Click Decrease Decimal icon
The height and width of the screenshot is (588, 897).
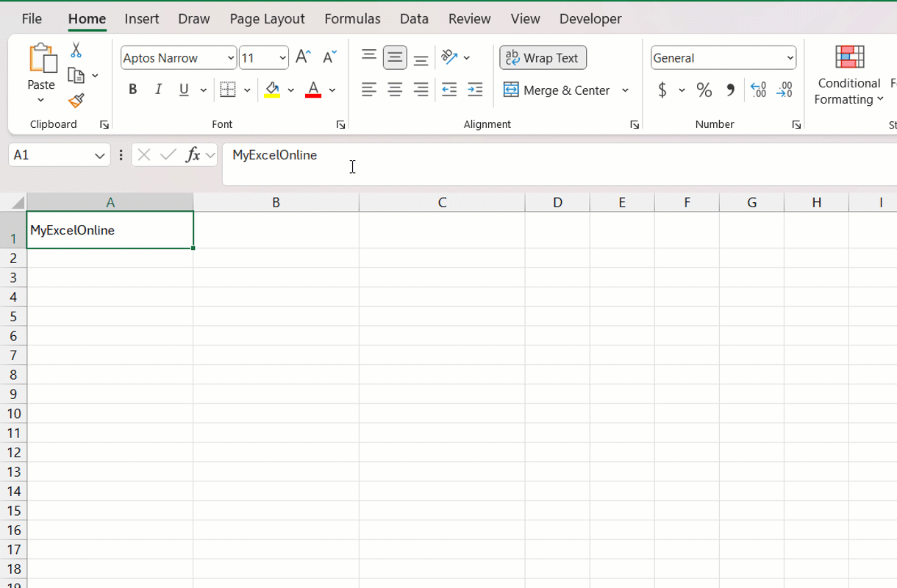[785, 90]
